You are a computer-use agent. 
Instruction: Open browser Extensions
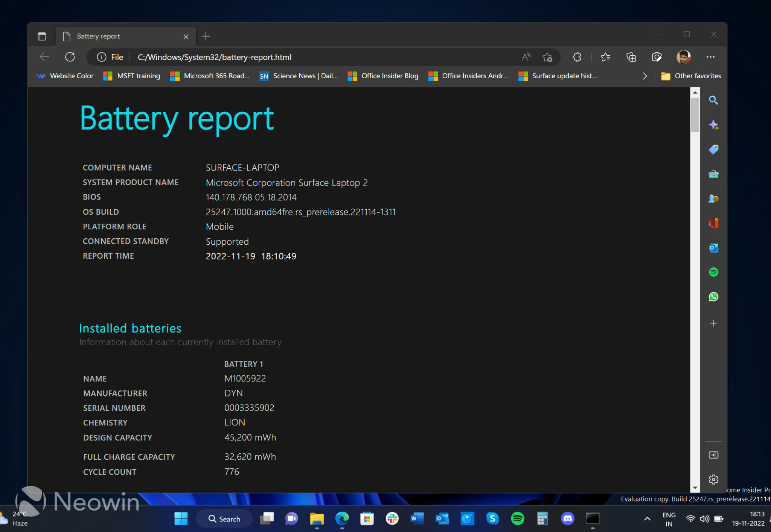(576, 57)
